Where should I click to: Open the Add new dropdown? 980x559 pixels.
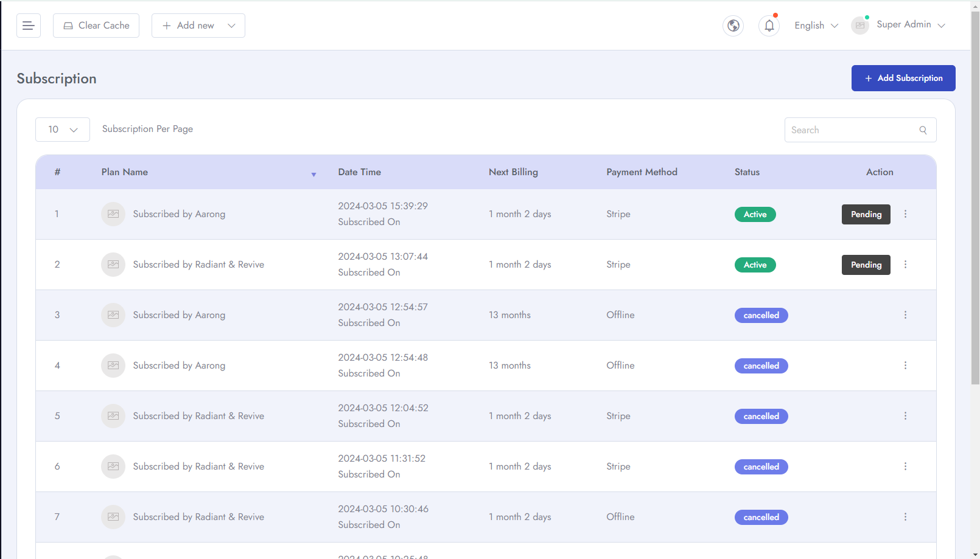point(198,26)
